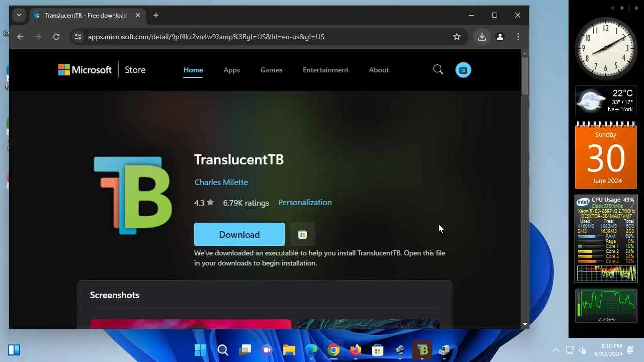The height and width of the screenshot is (362, 644).
Task: Click the scrollbar up arrow
Action: [x=525, y=52]
